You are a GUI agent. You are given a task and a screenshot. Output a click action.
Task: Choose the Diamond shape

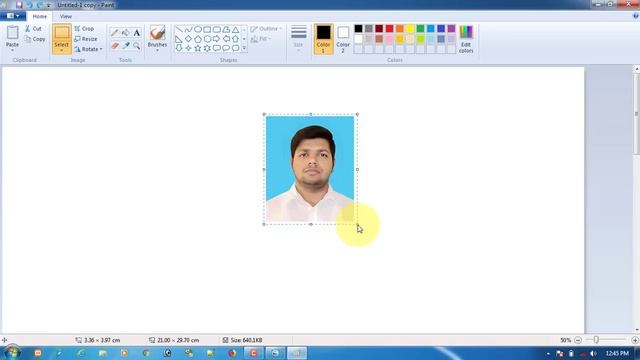click(188, 39)
